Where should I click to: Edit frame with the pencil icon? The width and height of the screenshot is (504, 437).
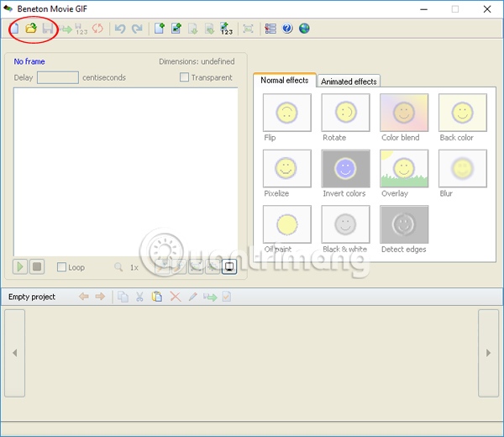(193, 297)
